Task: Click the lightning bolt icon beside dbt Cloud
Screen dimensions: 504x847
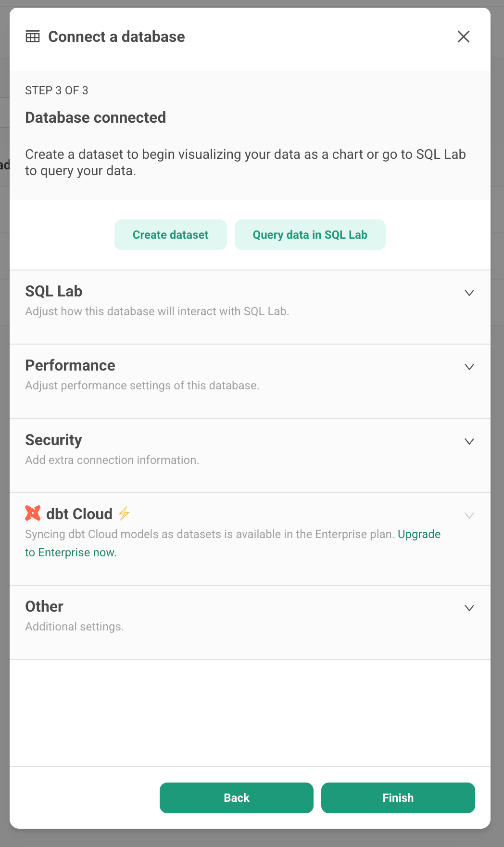Action: click(x=124, y=513)
